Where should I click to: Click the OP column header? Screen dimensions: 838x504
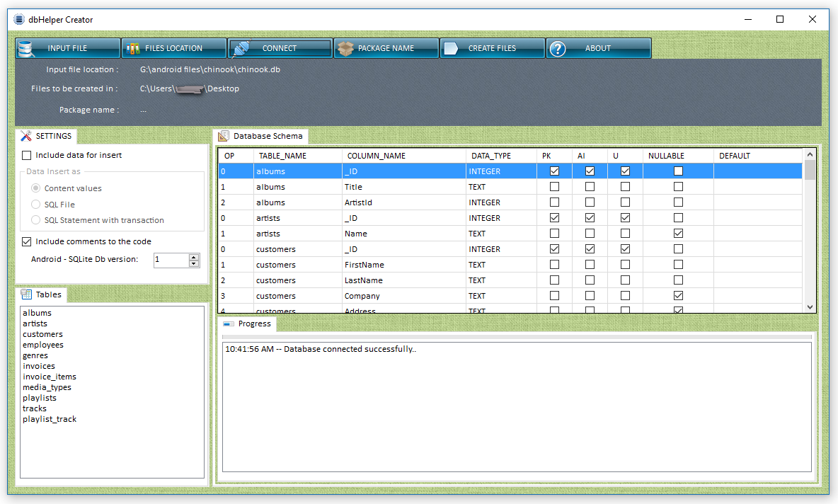click(x=236, y=156)
